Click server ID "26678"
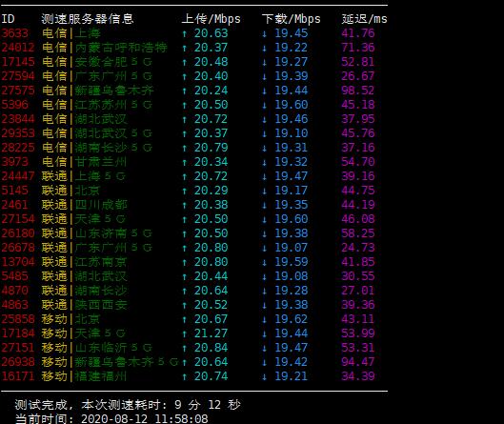Image resolution: width=504 pixels, height=424 pixels. pyautogui.click(x=18, y=248)
